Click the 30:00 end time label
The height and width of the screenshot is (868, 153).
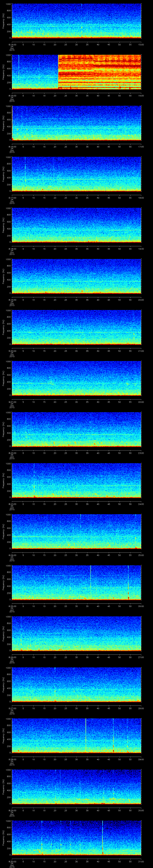pos(141,810)
